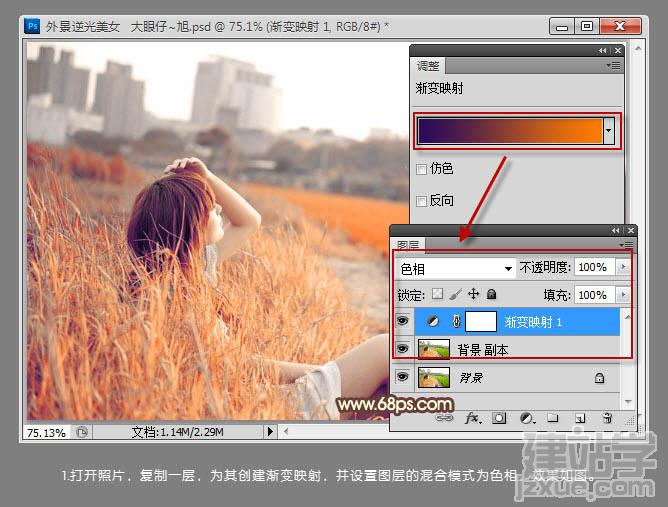Create new adjustment layer half-circle icon

point(527,418)
